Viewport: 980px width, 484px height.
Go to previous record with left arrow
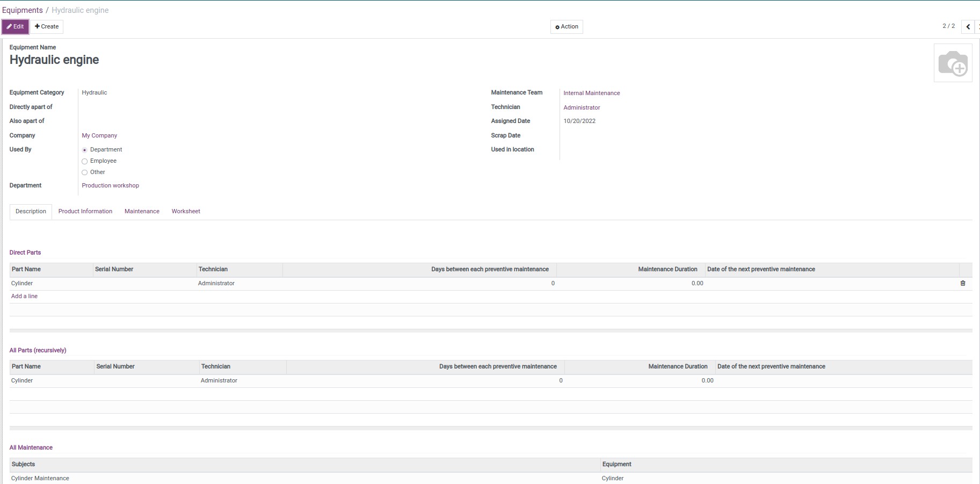click(x=968, y=27)
